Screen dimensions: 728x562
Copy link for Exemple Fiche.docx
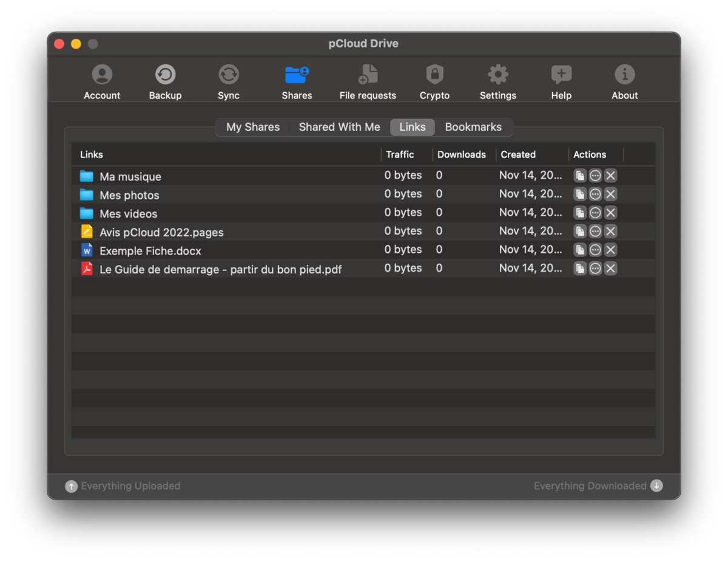pos(580,250)
